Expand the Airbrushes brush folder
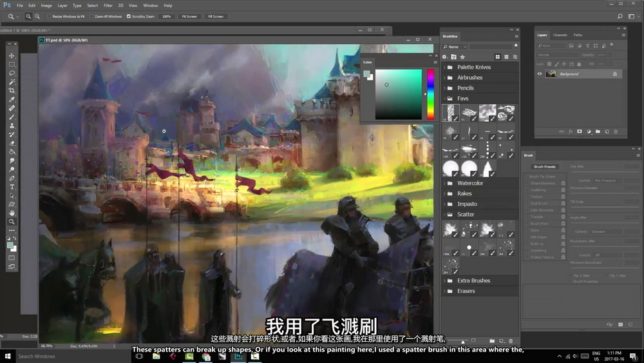This screenshot has width=644, height=363. pos(444,77)
